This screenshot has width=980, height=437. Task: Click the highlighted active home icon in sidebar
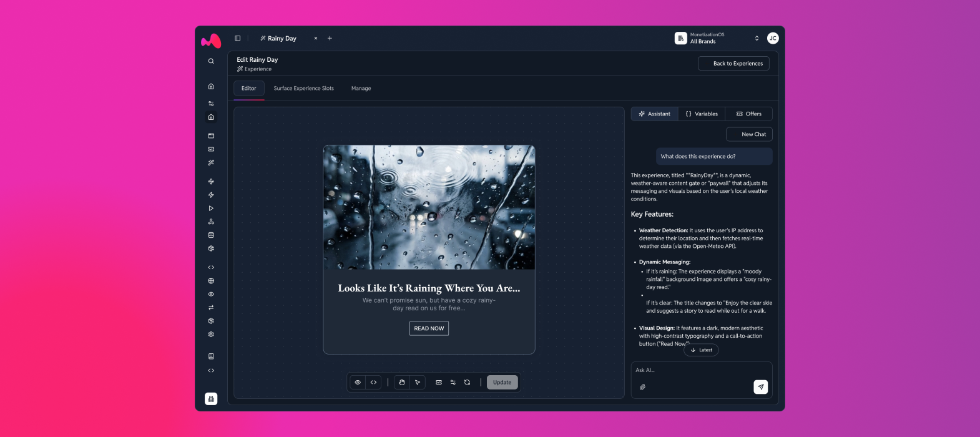[211, 117]
